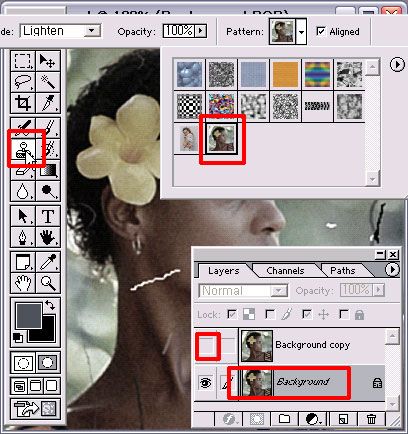This screenshot has height=434, width=408.
Task: Select the Notes tool
Action: (23, 262)
